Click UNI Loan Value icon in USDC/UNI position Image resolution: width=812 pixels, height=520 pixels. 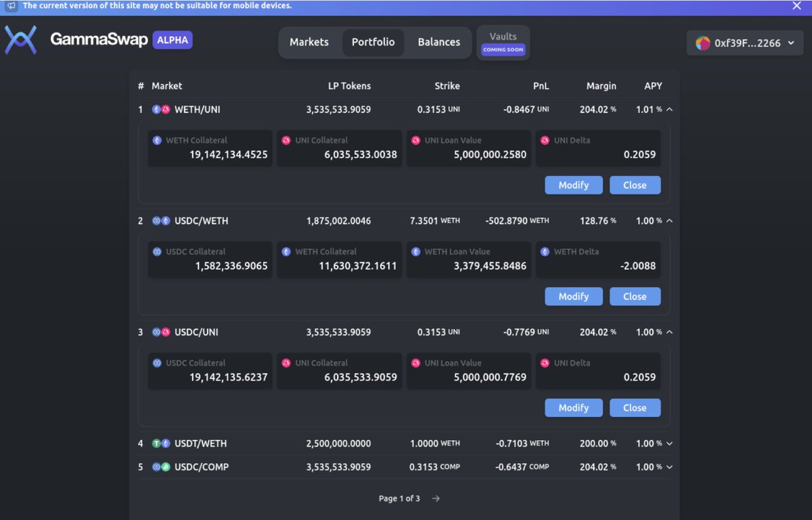415,363
